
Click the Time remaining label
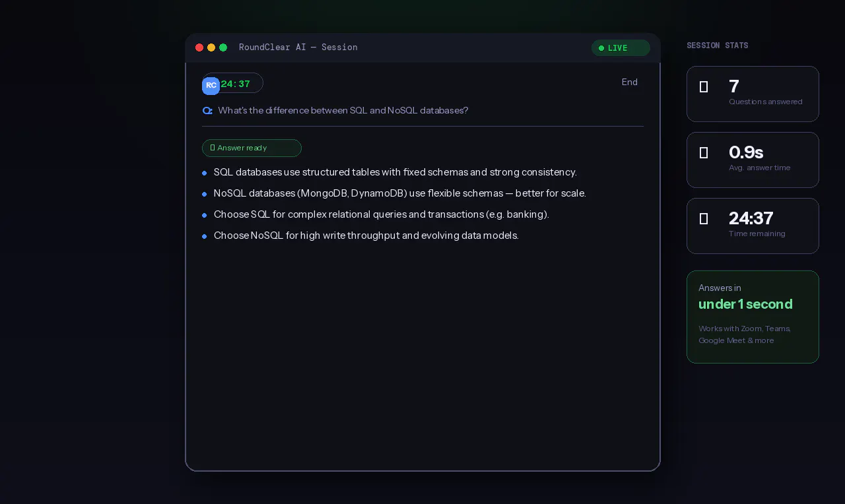[757, 234]
